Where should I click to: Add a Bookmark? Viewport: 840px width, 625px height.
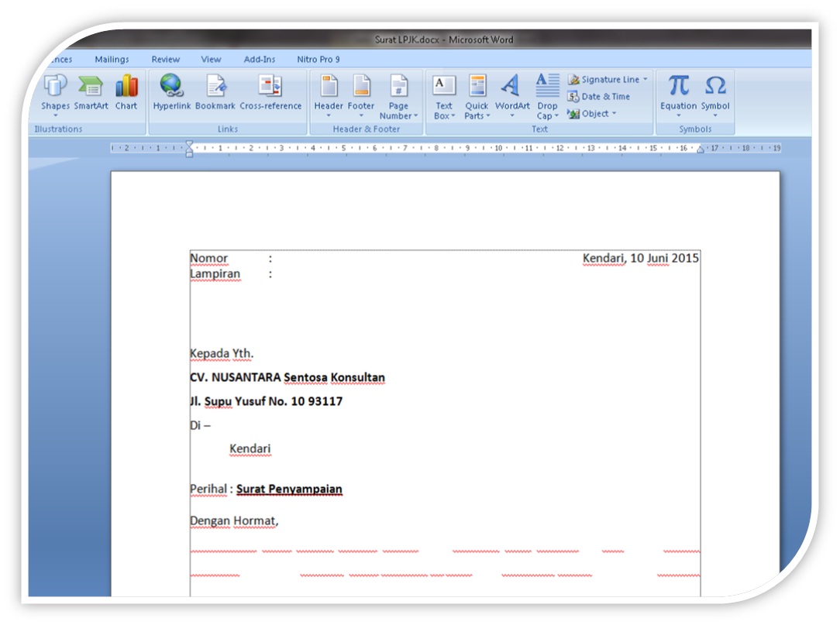[215, 91]
